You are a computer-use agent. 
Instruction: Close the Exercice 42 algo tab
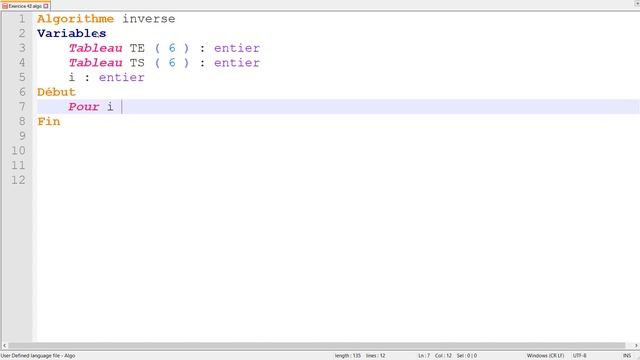tap(46, 6)
